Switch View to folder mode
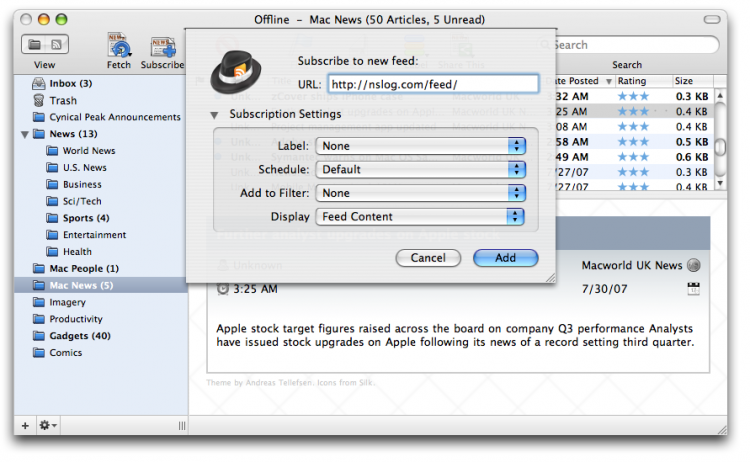The width and height of the screenshot is (750, 462). click(34, 45)
